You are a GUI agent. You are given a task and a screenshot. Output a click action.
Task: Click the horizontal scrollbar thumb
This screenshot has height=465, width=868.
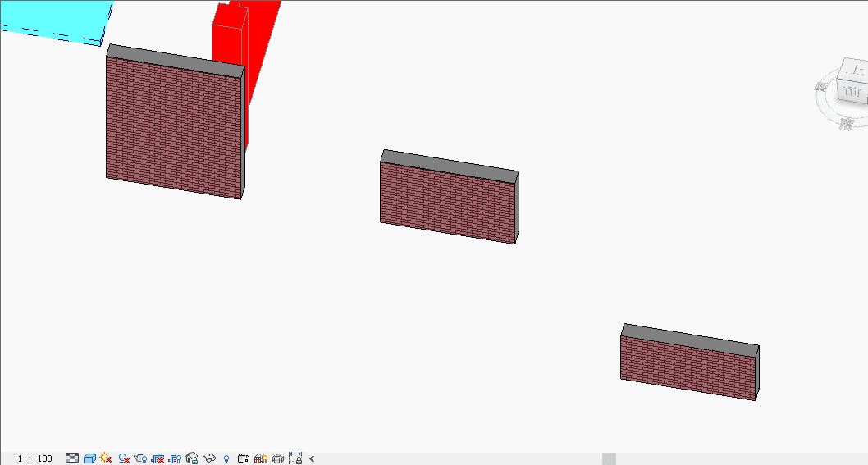[609, 458]
